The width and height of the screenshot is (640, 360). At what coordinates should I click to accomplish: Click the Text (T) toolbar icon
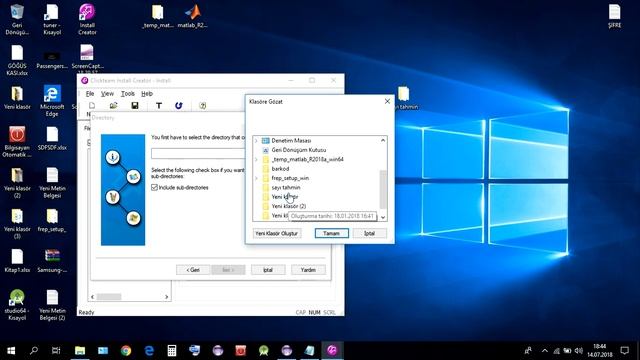tap(159, 106)
